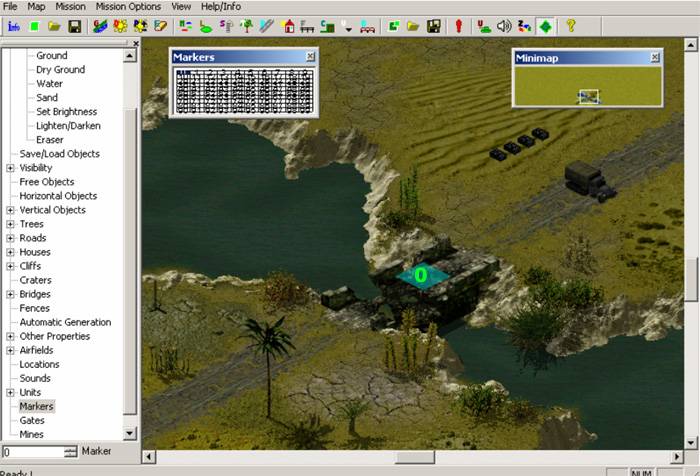
Task: Expand the Units tree node
Action: point(10,392)
